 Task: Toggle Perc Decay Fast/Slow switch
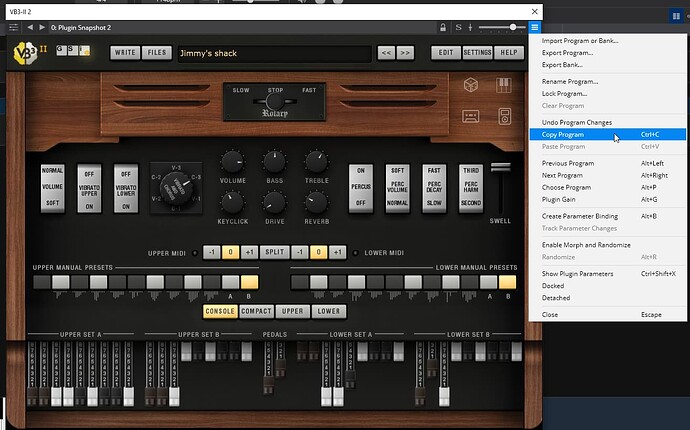(x=434, y=188)
